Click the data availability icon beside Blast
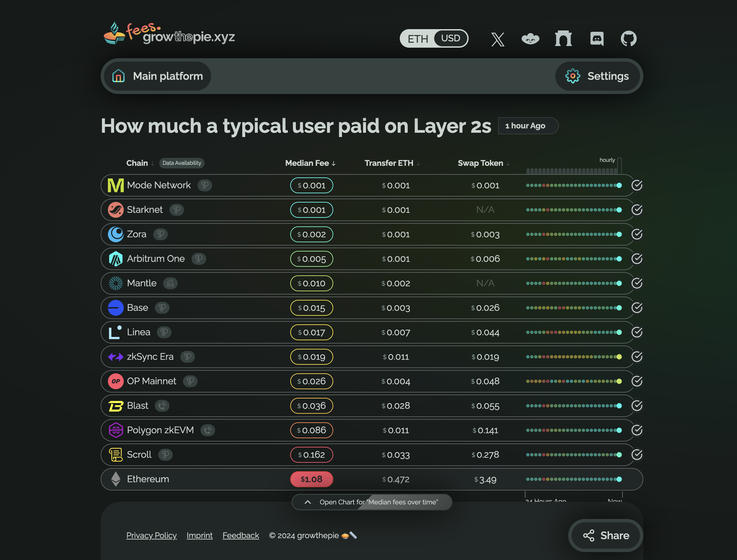The height and width of the screenshot is (560, 737). [x=162, y=406]
